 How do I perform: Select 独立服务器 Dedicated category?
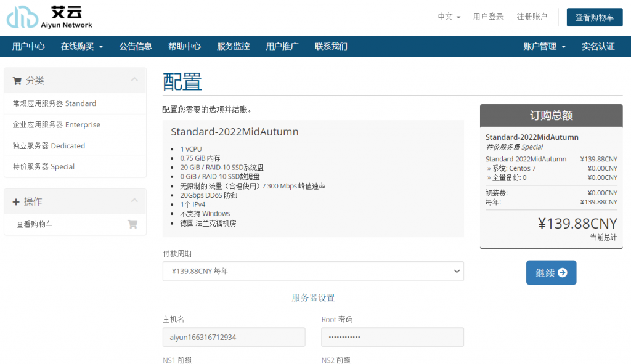[x=49, y=146]
